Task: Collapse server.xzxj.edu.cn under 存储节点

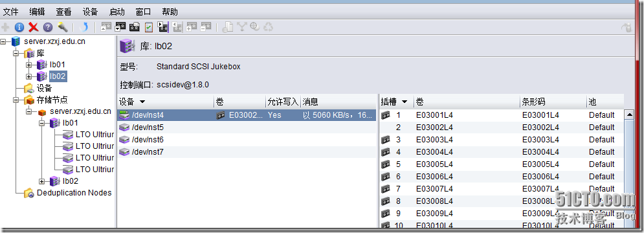Action: click(x=28, y=111)
